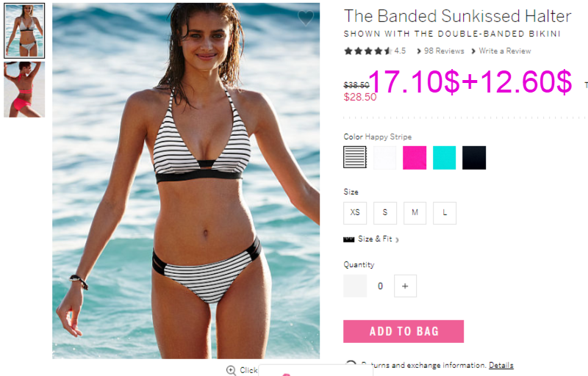The height and width of the screenshot is (376, 588).
Task: Choose the turquoise color swatch
Action: coord(445,158)
